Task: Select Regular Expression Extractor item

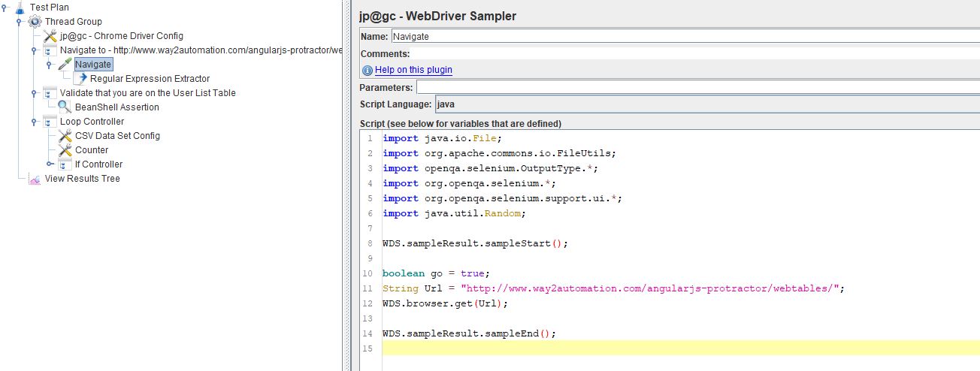Action: coord(150,79)
